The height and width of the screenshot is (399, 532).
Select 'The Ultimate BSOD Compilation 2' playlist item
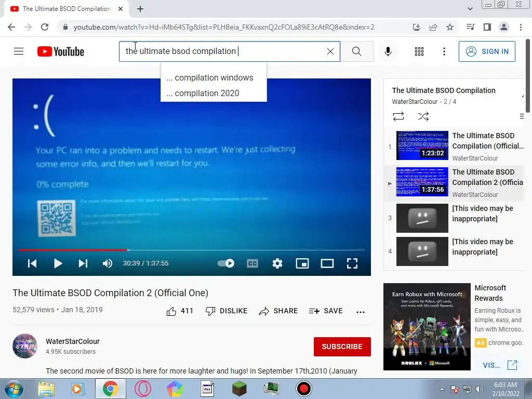(x=455, y=183)
